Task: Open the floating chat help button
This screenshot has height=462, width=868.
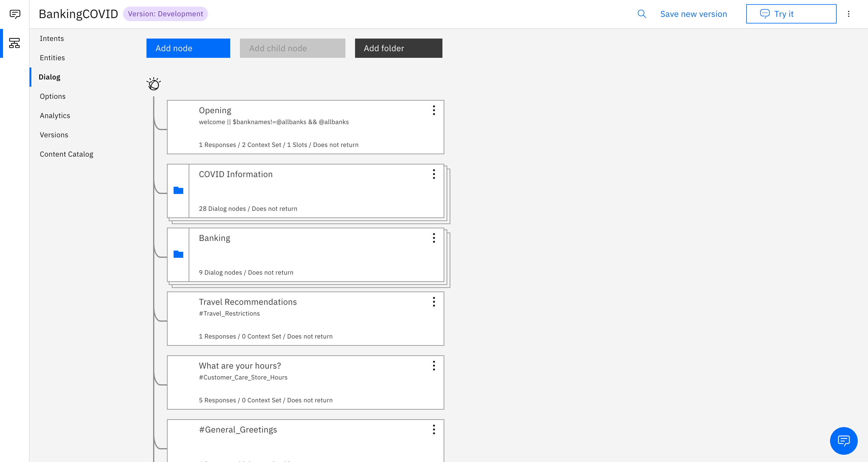Action: point(843,440)
